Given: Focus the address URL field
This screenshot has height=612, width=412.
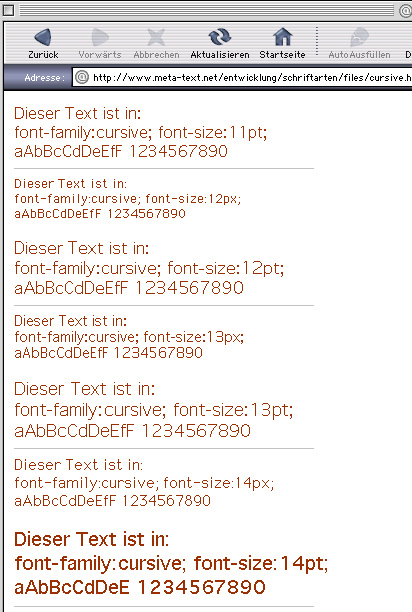Looking at the screenshot, I should (x=242, y=77).
